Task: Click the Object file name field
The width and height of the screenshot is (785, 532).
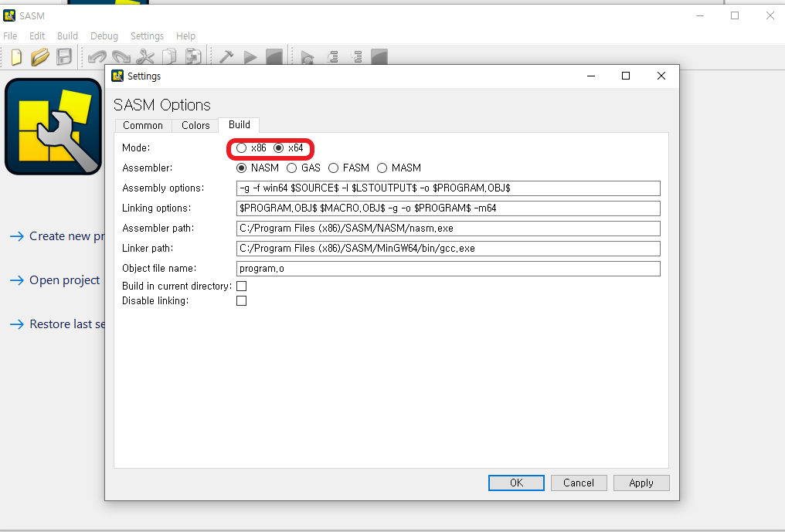Action: [448, 268]
